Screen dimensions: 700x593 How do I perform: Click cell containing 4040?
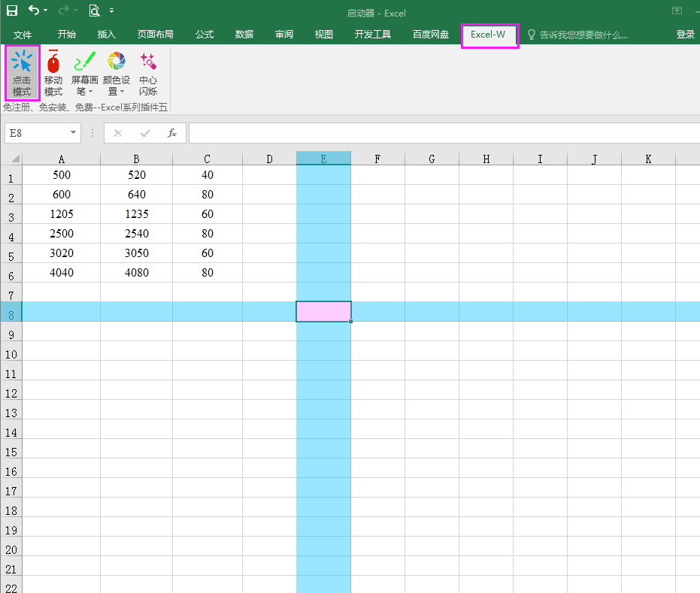61,273
